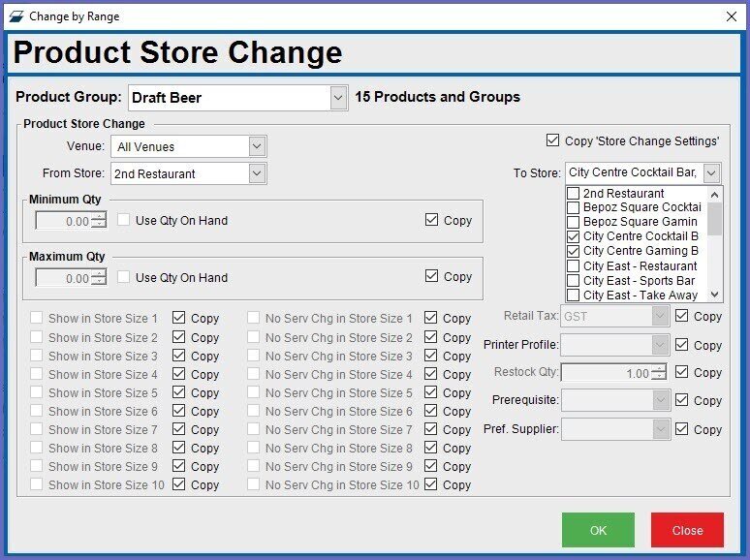Toggle Copy beside Pref. Supplier
The width and height of the screenshot is (750, 560).
coord(682,429)
